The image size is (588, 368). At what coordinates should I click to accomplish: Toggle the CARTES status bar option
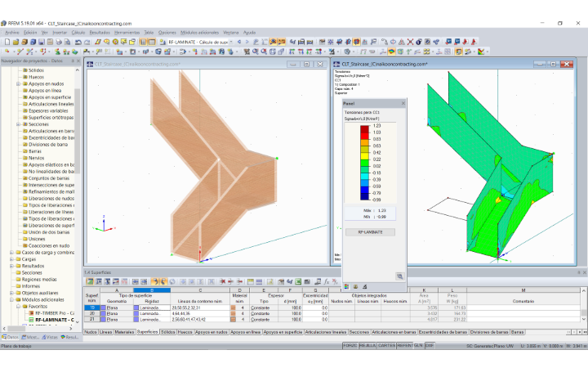[x=386, y=345]
